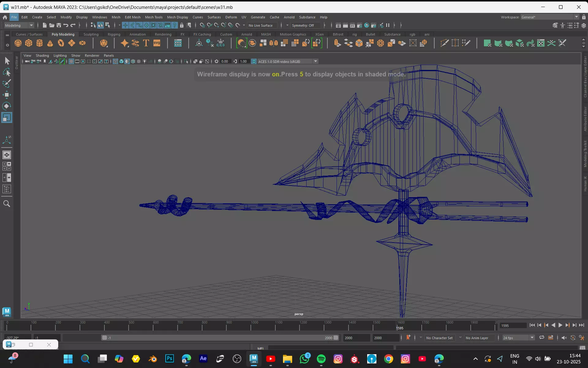This screenshot has width=588, height=368.
Task: Toggle playback loop mode
Action: pos(542,338)
